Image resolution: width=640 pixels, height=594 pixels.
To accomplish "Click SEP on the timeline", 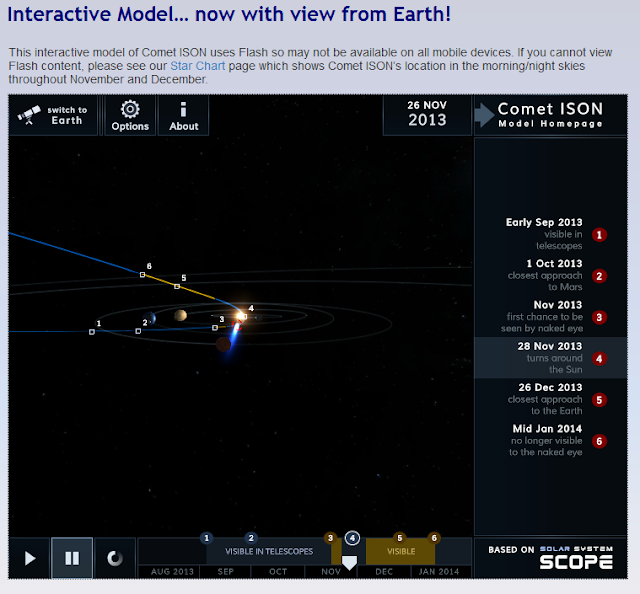I will coord(225,572).
